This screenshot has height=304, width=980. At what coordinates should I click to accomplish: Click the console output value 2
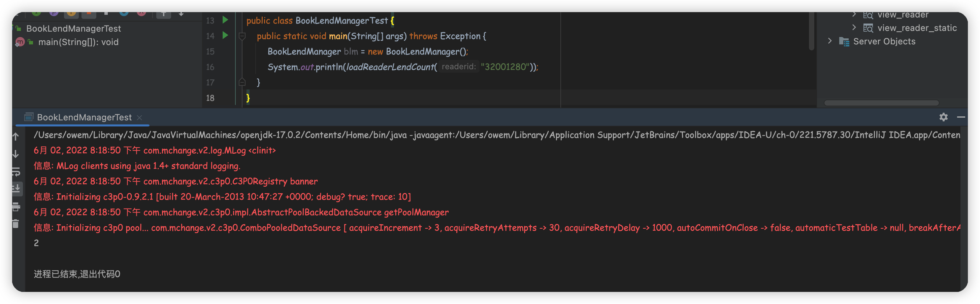pos(36,243)
